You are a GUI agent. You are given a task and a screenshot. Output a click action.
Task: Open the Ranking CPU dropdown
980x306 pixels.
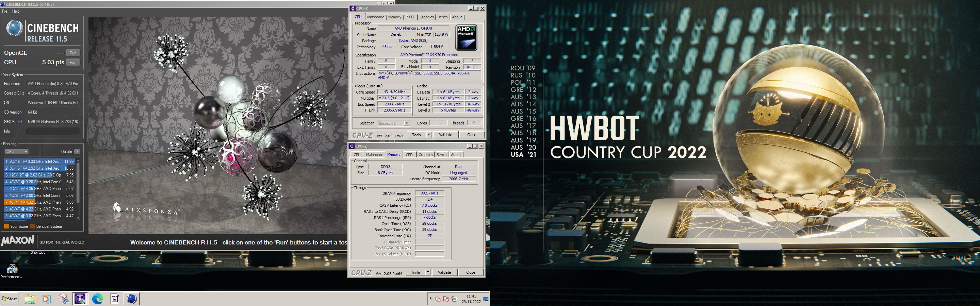click(x=16, y=152)
